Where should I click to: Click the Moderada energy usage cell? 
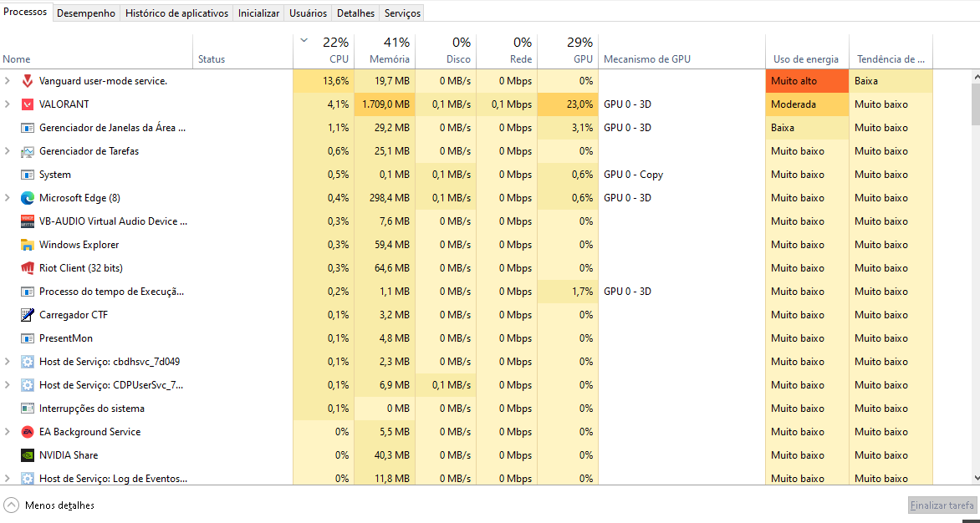808,104
